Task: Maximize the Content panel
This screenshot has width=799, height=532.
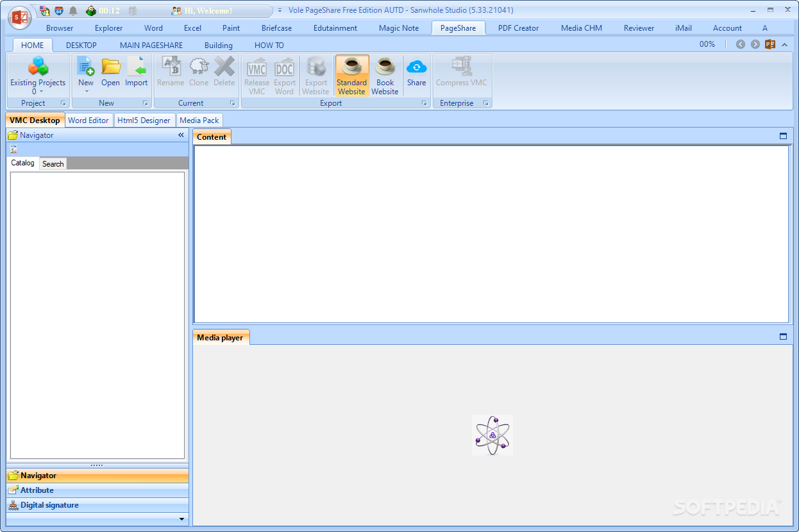Action: click(783, 136)
